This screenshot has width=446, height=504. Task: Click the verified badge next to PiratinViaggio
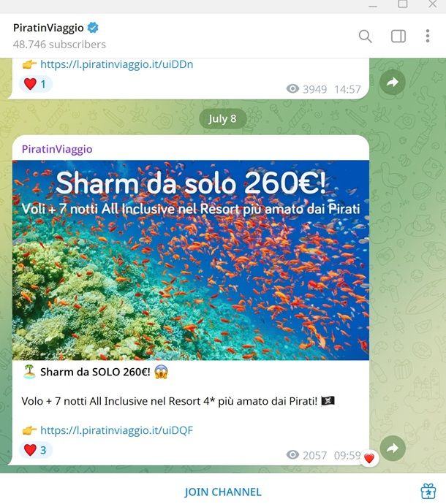coord(93,28)
